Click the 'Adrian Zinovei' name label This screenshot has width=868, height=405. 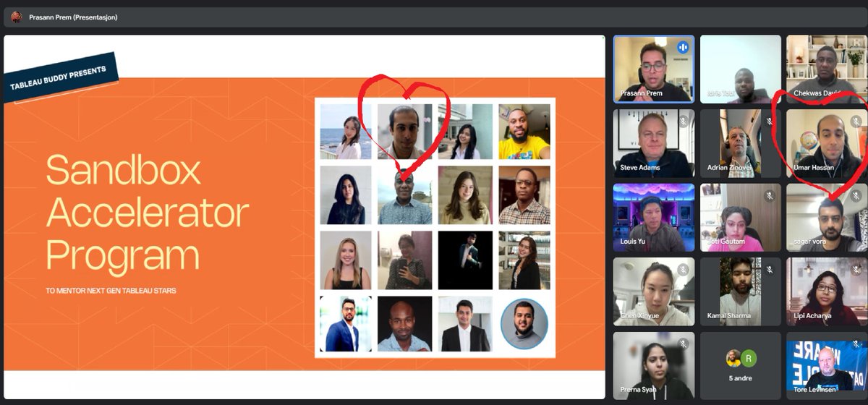click(x=731, y=168)
